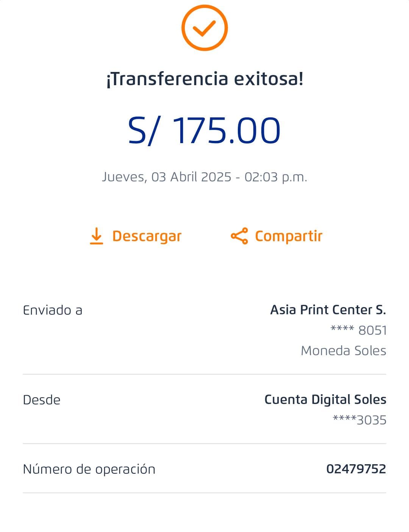409x532 pixels.
Task: Click recipient account ending in 8051
Action: tap(359, 330)
